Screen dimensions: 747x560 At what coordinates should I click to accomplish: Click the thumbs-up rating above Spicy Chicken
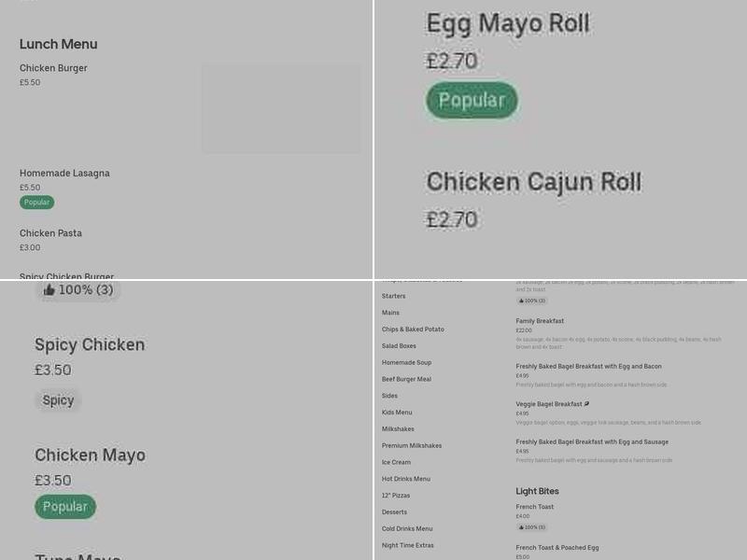(x=77, y=289)
